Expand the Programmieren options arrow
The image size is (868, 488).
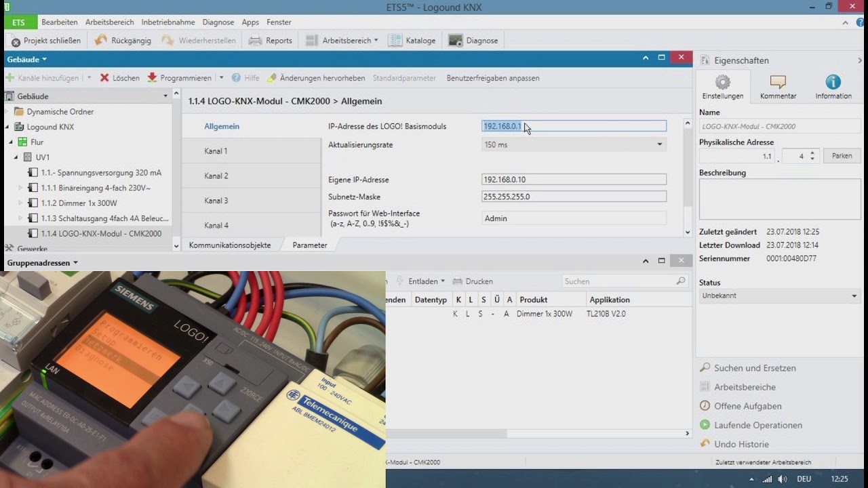[x=221, y=78]
